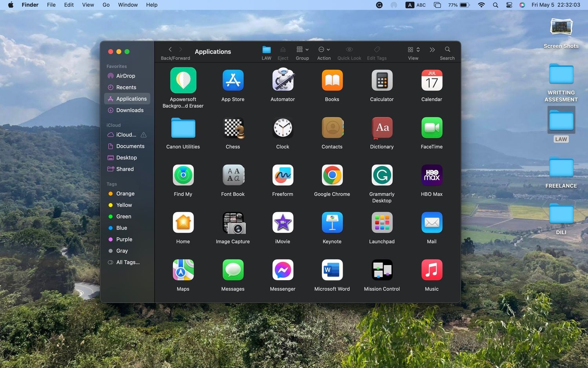Filter by the Orange tag
Screen dimensions: 588x368
click(x=127, y=194)
